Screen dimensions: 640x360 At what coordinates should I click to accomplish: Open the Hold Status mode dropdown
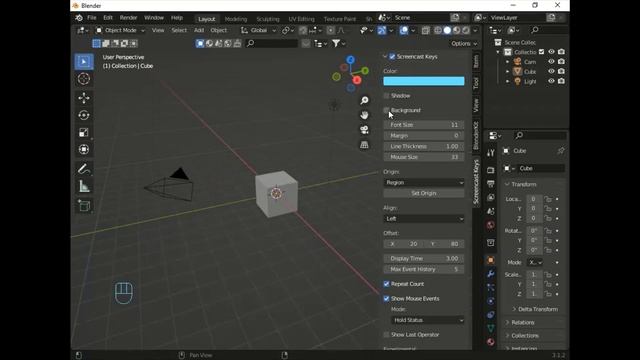(x=427, y=320)
